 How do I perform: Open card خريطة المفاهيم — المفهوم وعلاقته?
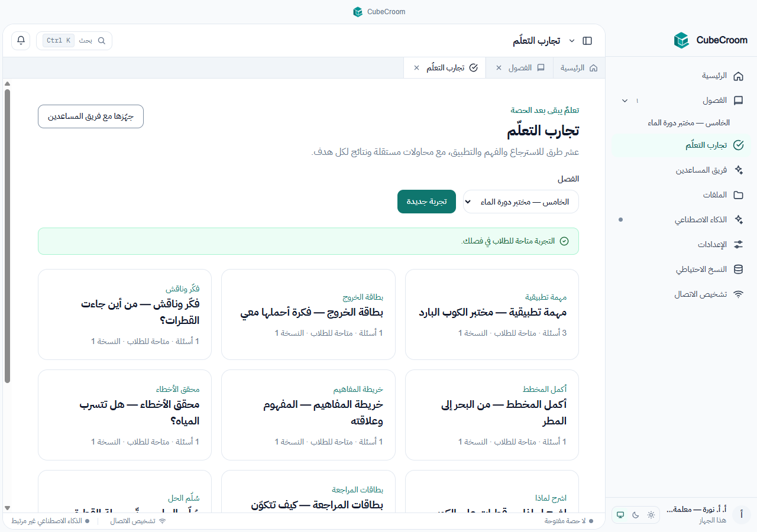[308, 415]
